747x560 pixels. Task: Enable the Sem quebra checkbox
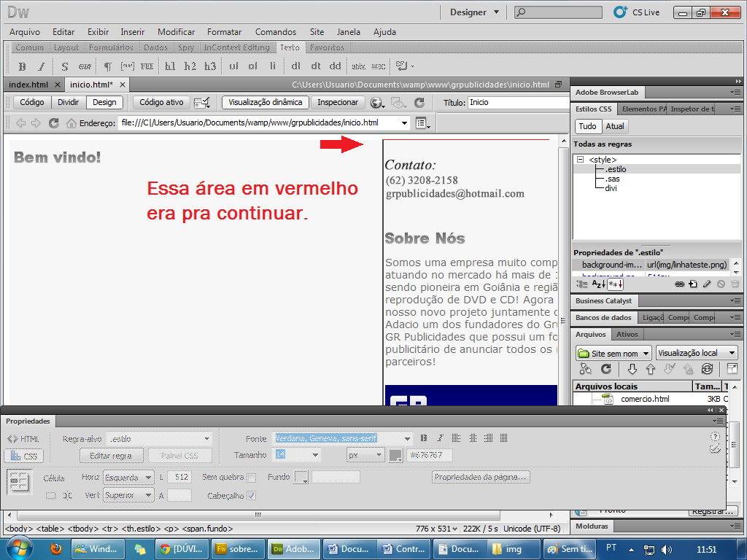(250, 478)
